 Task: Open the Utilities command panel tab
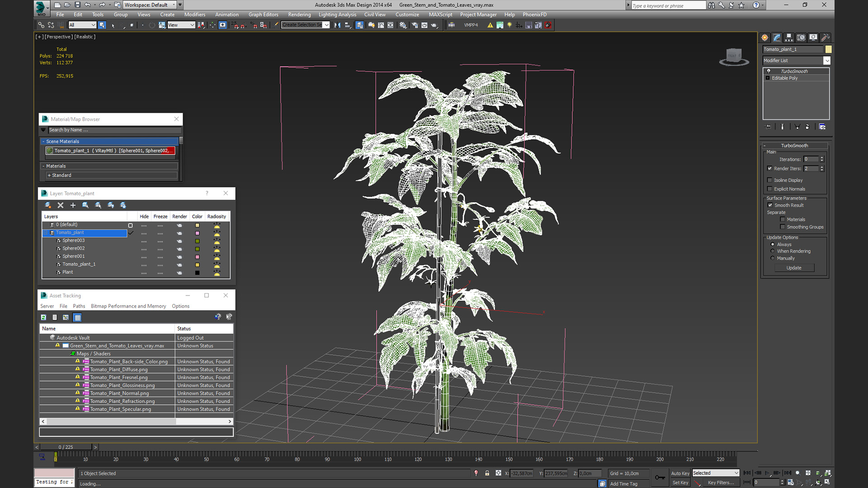coord(825,38)
